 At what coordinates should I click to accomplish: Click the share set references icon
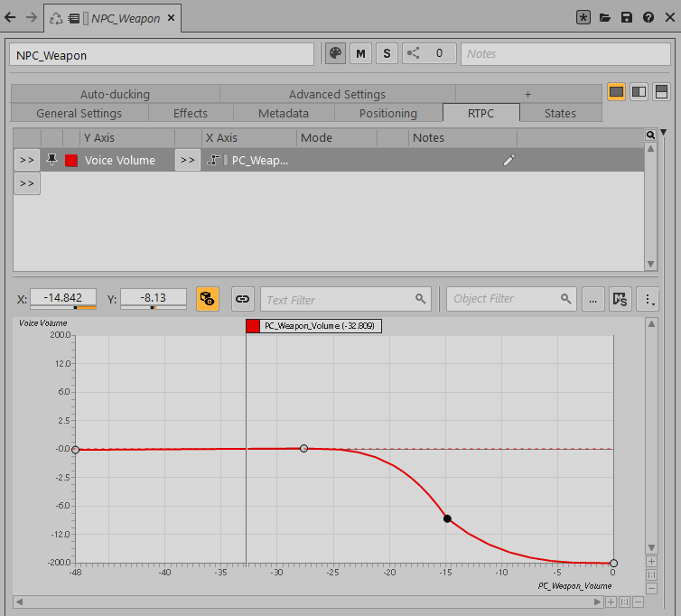click(x=414, y=54)
